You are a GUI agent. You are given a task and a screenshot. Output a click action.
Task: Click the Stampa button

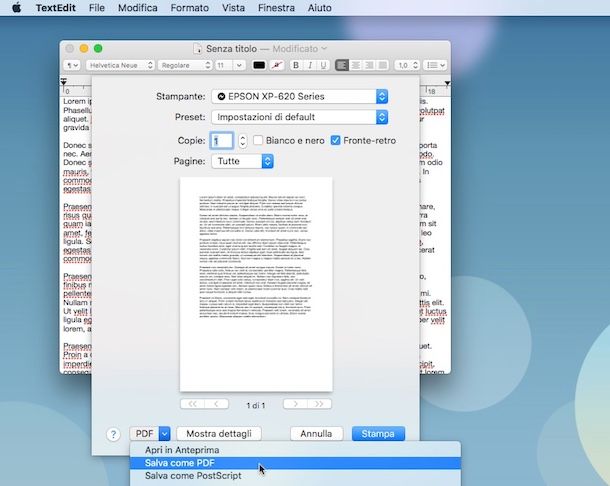pos(378,433)
